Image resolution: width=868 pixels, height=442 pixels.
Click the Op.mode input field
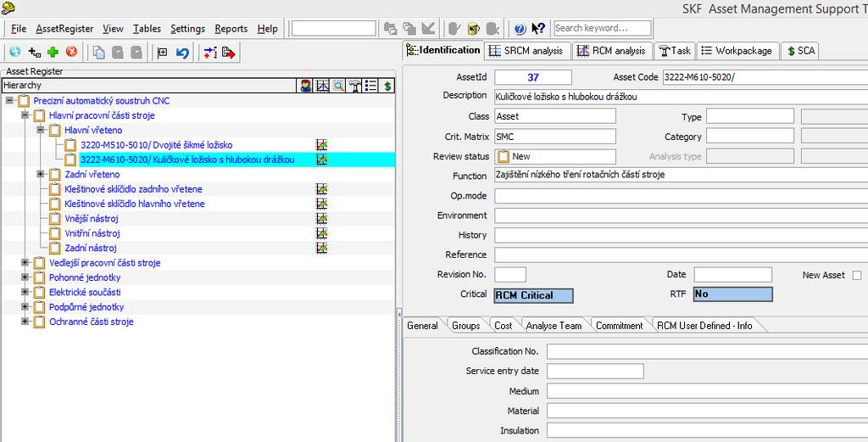pos(681,197)
